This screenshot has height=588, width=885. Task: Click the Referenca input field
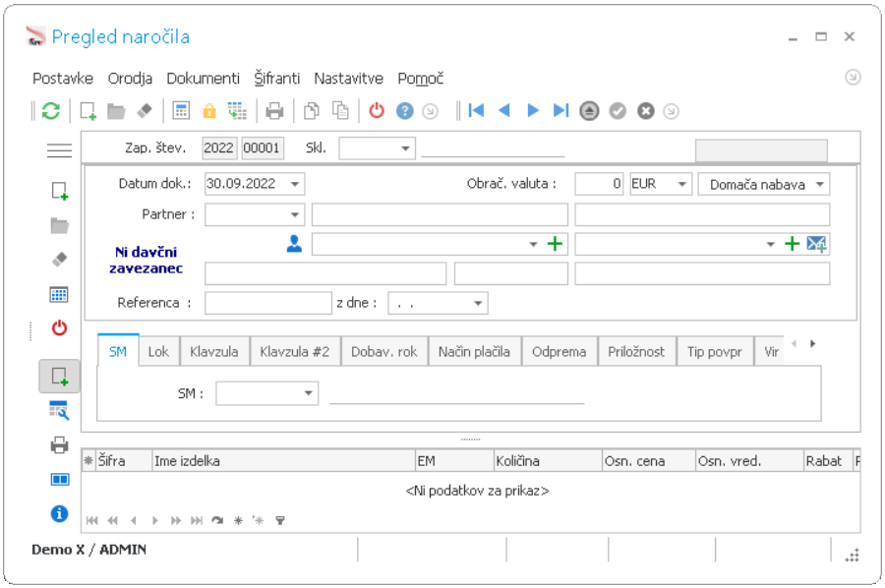pos(268,303)
